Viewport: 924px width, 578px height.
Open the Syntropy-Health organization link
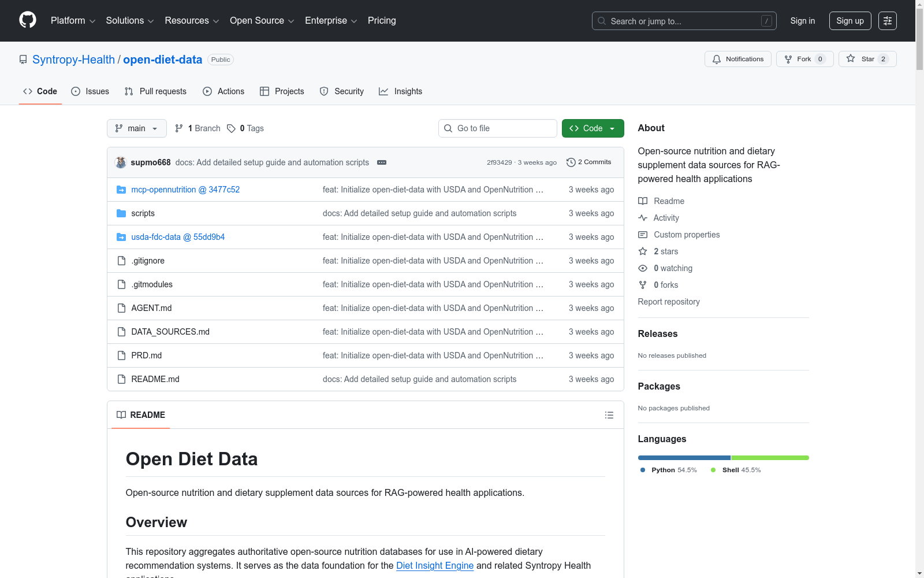73,60
